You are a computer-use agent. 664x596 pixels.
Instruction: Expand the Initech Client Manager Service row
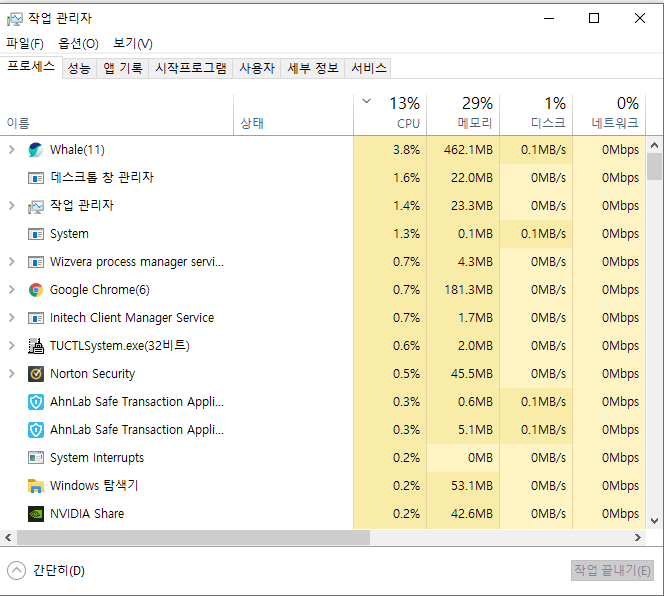tap(11, 318)
